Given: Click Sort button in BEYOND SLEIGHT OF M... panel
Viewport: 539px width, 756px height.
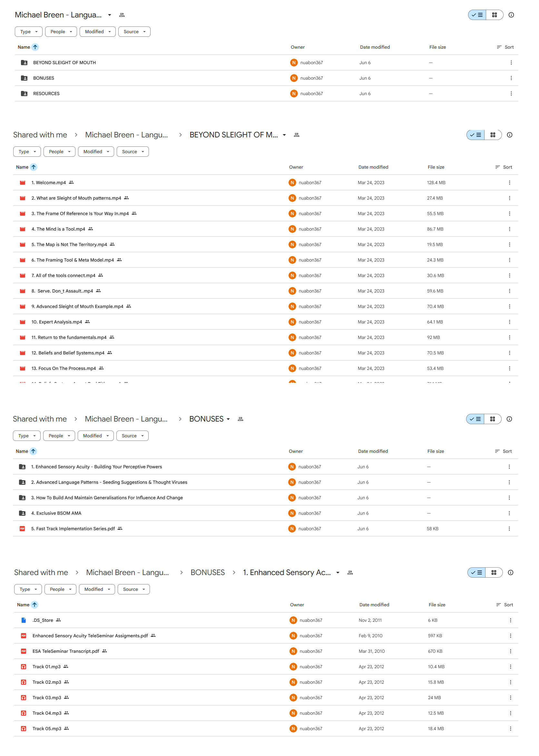Looking at the screenshot, I should 503,167.
